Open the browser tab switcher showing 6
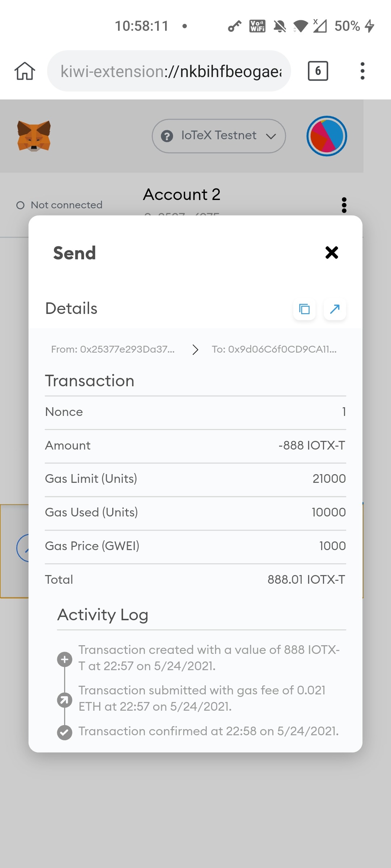 (x=318, y=71)
